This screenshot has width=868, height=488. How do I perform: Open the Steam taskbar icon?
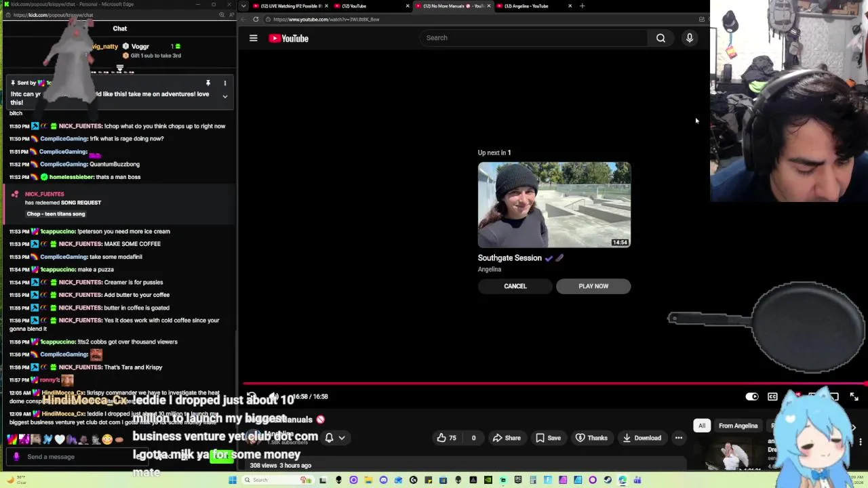point(608,480)
